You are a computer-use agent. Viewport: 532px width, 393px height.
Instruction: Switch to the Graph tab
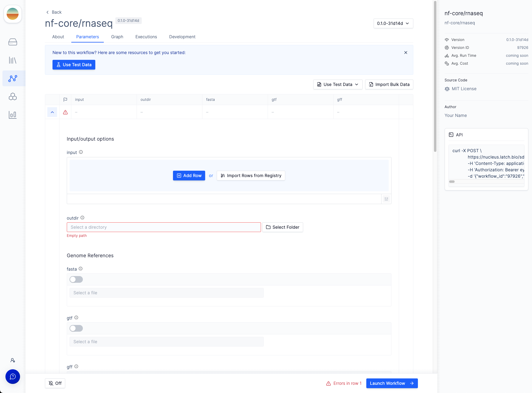[x=117, y=37]
